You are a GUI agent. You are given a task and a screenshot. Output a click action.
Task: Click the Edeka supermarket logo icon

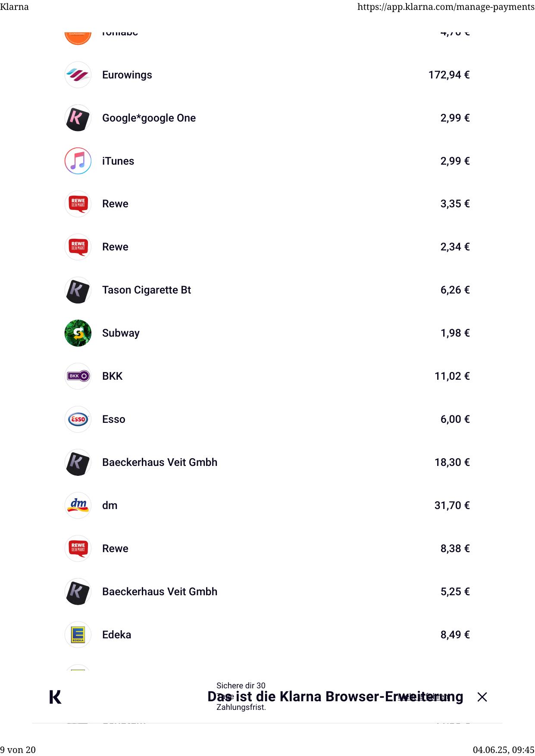78,635
